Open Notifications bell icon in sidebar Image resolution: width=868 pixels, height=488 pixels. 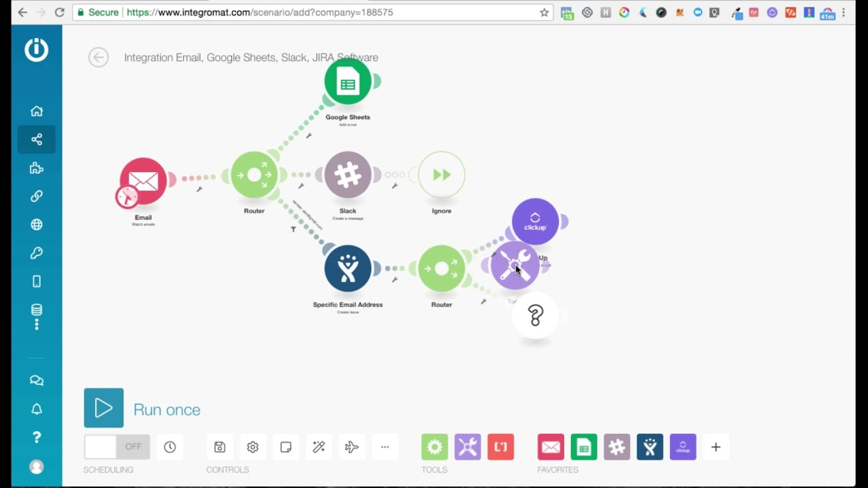(37, 409)
